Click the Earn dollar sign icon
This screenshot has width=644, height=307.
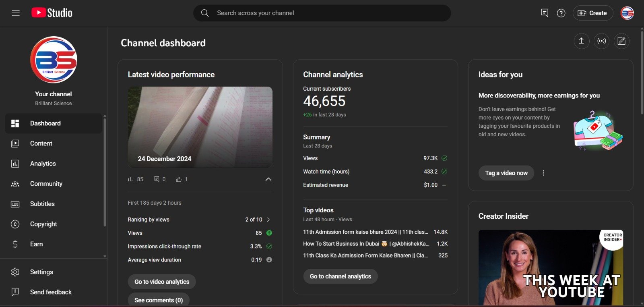click(x=15, y=244)
